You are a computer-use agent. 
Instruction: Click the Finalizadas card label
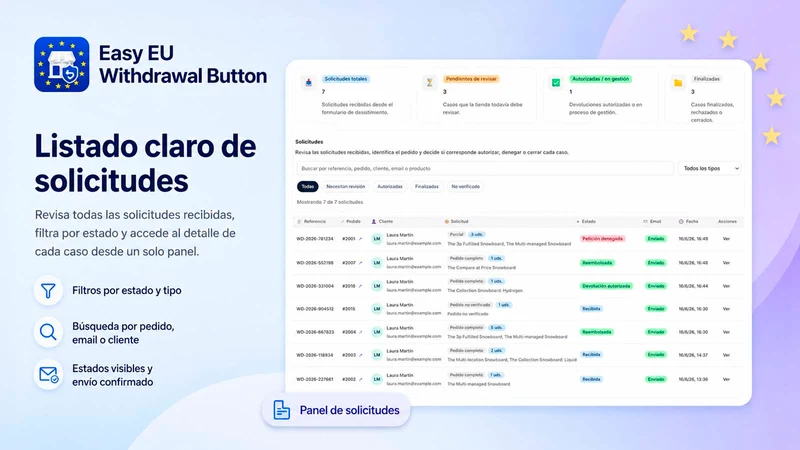point(707,79)
